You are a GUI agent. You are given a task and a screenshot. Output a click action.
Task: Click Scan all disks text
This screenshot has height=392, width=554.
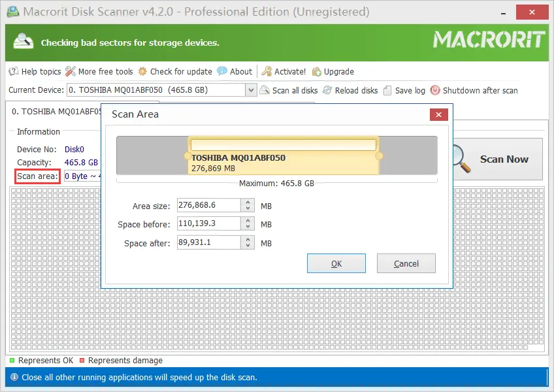295,91
